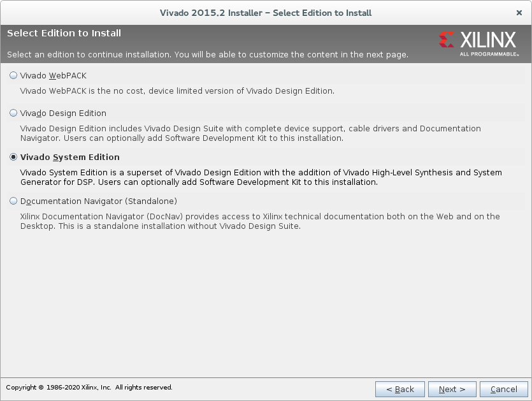Close the Vivado 2015.2 Installer window

coord(519,13)
